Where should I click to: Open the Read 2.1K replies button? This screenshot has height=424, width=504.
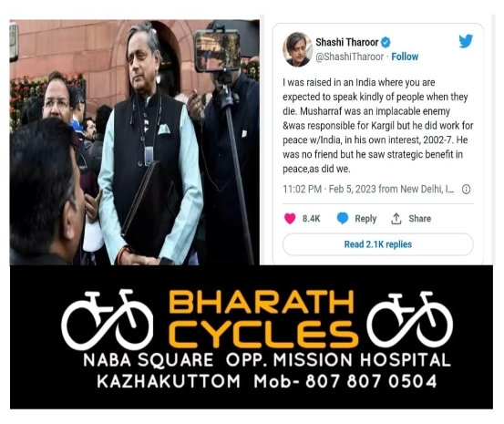[377, 244]
